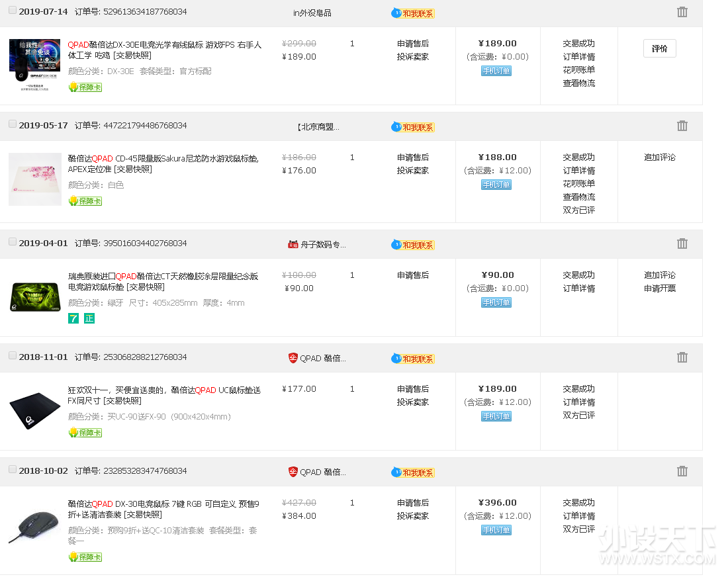Click the 评价 button
Viewport: 728px width, 577px height.
tap(659, 49)
